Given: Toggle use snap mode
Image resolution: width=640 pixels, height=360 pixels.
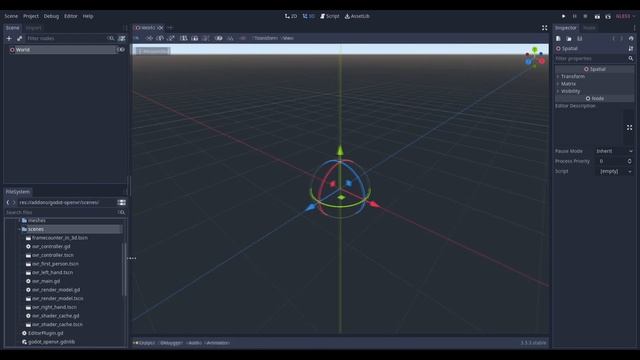Looking at the screenshot, I should point(230,38).
